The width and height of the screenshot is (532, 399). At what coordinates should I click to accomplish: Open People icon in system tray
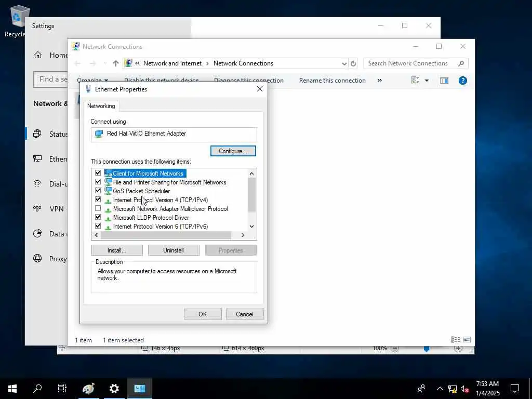[x=421, y=389]
